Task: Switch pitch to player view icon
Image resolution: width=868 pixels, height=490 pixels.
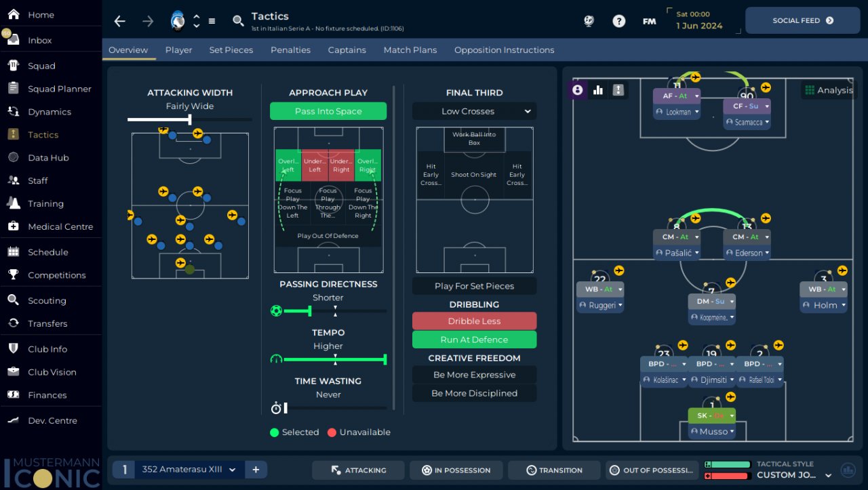Action: (x=578, y=90)
